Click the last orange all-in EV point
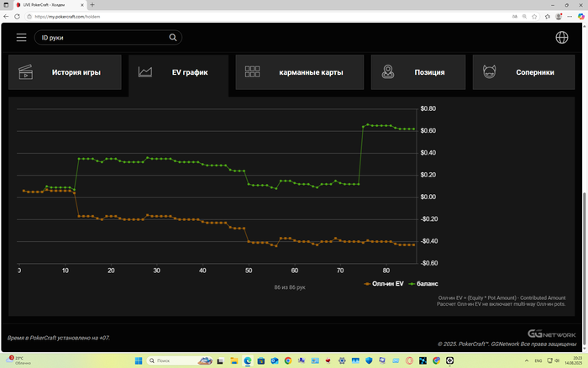588x368 pixels. (413, 245)
